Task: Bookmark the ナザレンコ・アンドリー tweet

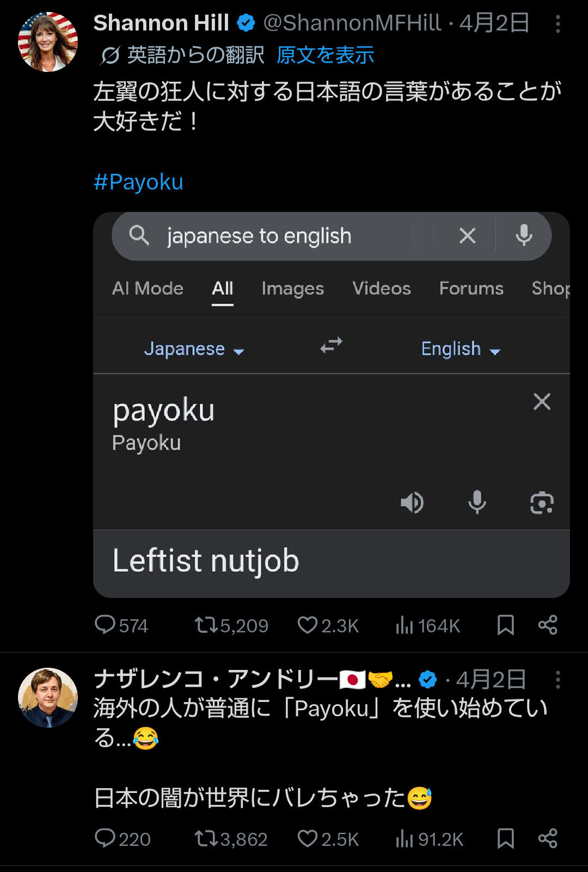Action: pos(505,838)
